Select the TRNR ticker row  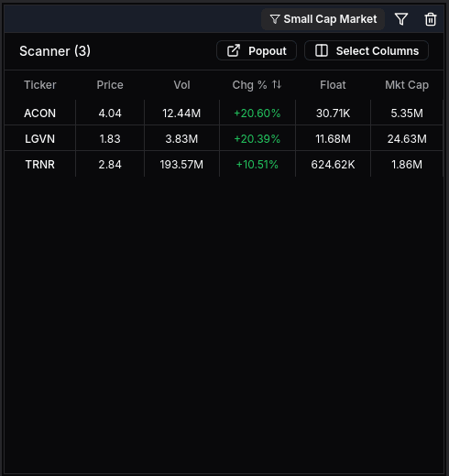[x=224, y=165]
